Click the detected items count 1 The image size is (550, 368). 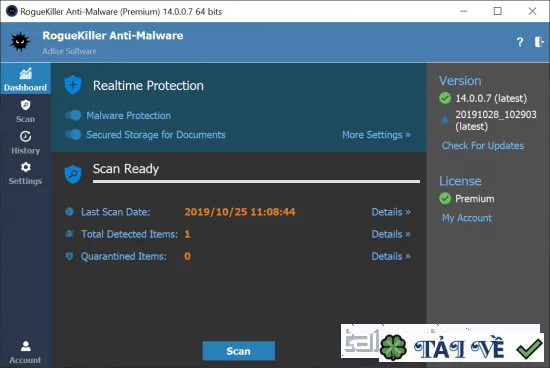coord(187,234)
